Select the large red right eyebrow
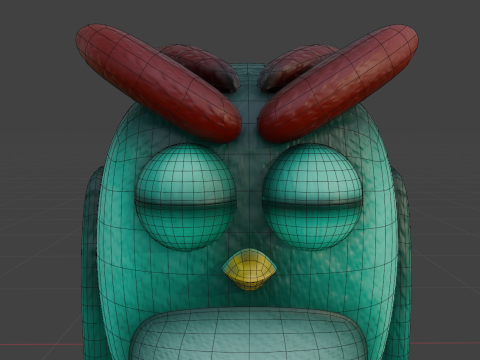 click(x=337, y=83)
